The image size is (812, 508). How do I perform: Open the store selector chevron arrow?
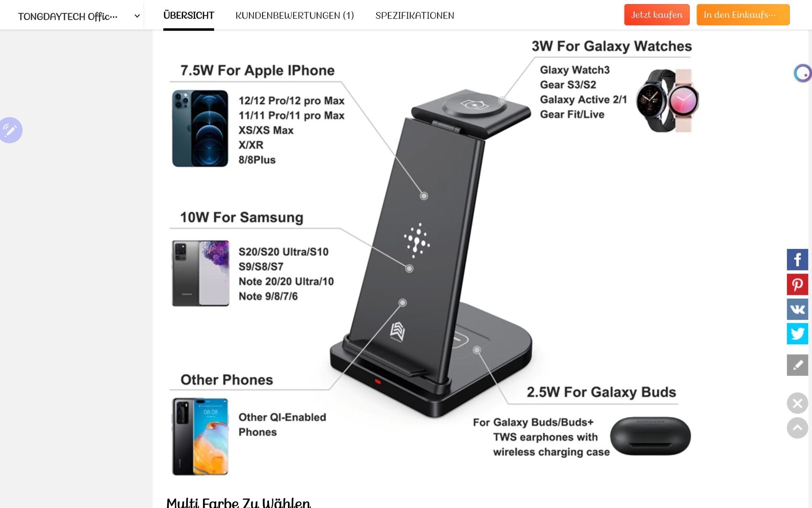[137, 16]
